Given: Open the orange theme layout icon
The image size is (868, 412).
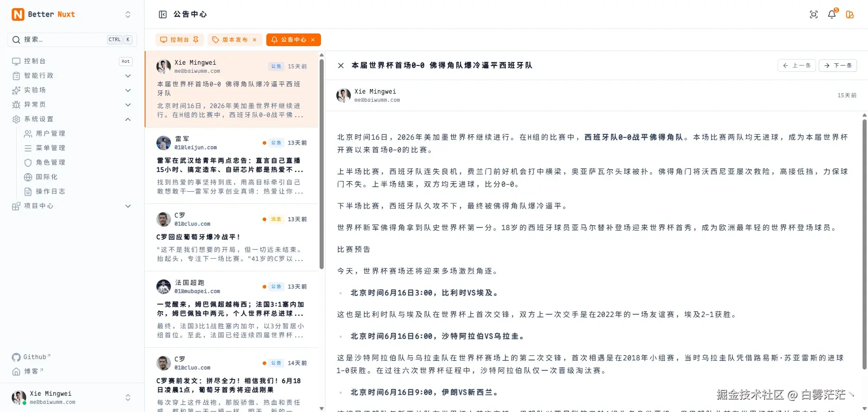Looking at the screenshot, I should (850, 14).
